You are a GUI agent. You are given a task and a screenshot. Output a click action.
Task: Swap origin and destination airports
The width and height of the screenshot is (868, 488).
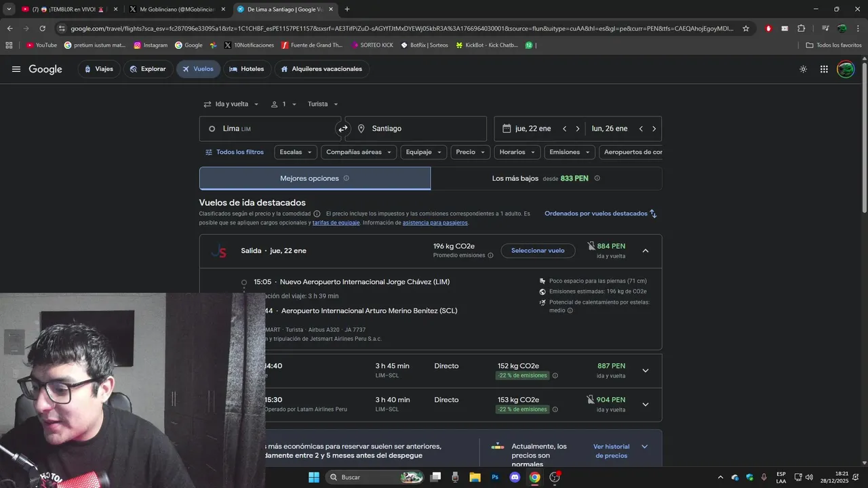(x=343, y=129)
